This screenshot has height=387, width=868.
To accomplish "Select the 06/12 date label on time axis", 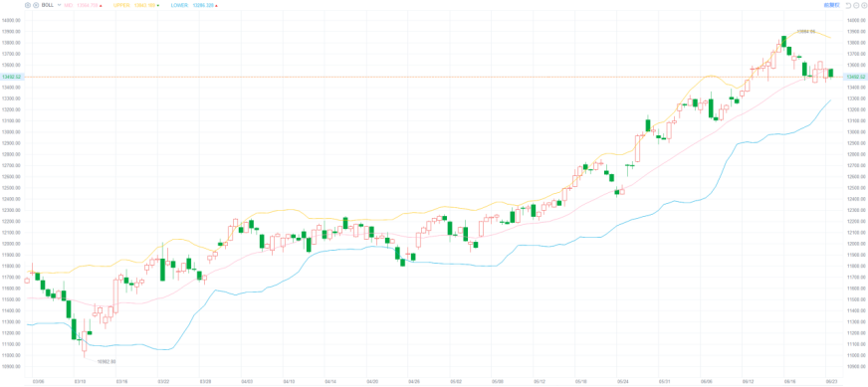I will tap(749, 381).
